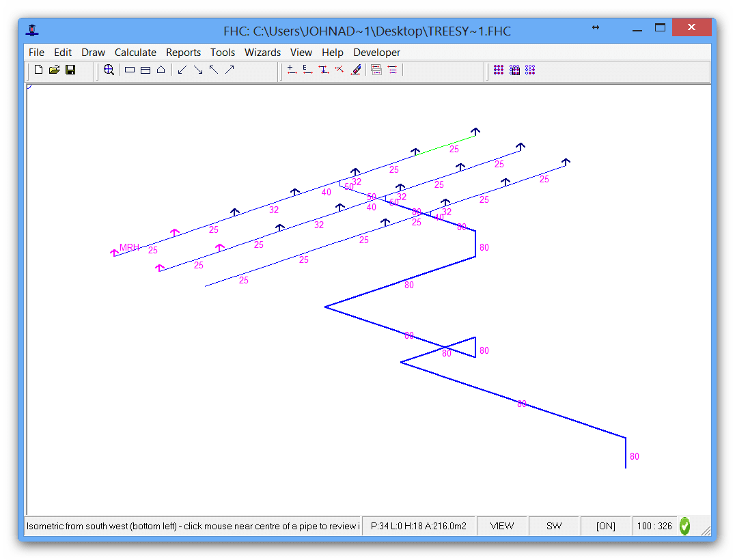Select the north-east arrow view icon
The image size is (735, 560).
pyautogui.click(x=230, y=70)
